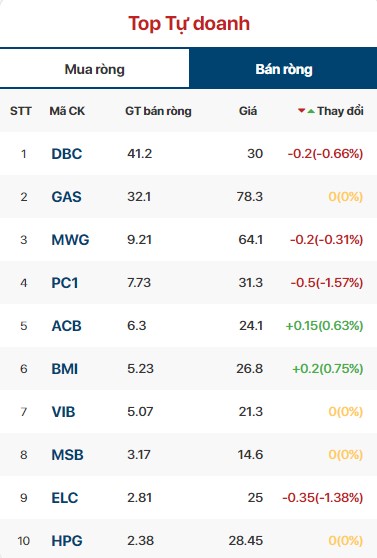Sort by GT bán ròng column
377x558 pixels.
coord(158,111)
